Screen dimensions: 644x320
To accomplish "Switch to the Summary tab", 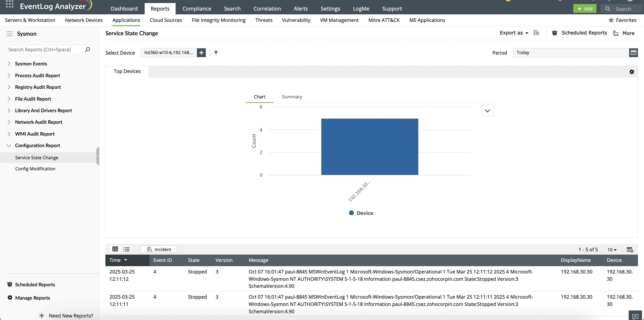I will [292, 97].
